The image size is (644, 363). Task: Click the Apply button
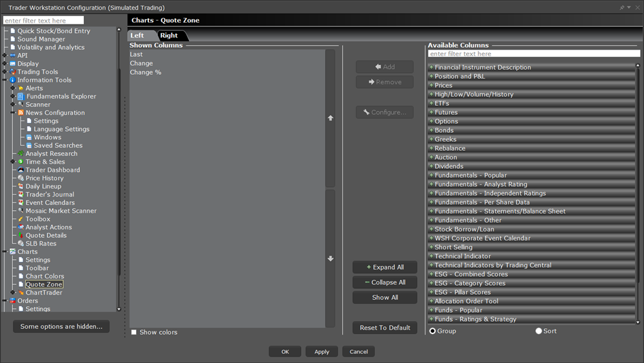(322, 352)
